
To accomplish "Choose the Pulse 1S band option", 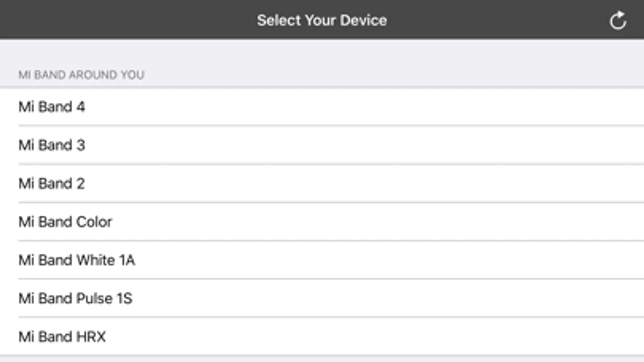I will pos(75,298).
